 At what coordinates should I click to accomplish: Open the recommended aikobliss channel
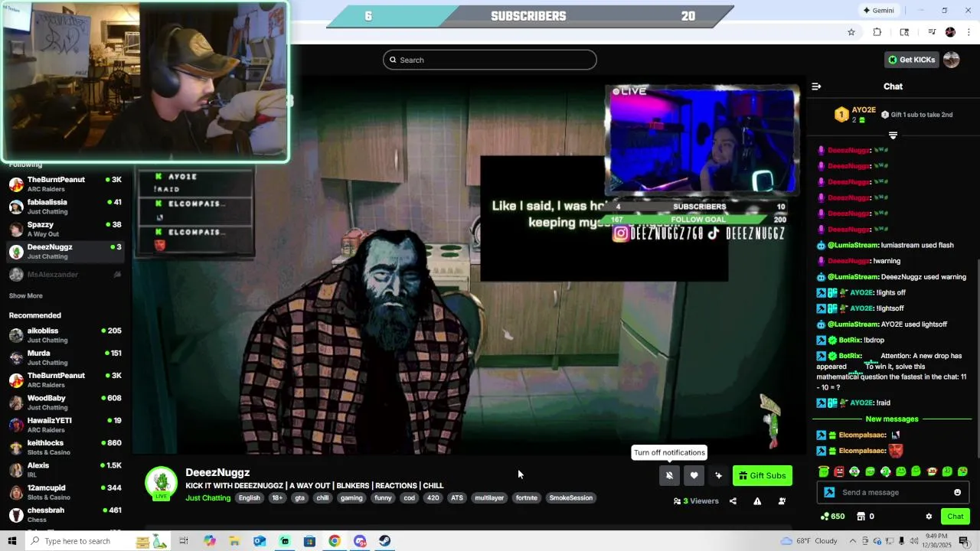(x=65, y=335)
